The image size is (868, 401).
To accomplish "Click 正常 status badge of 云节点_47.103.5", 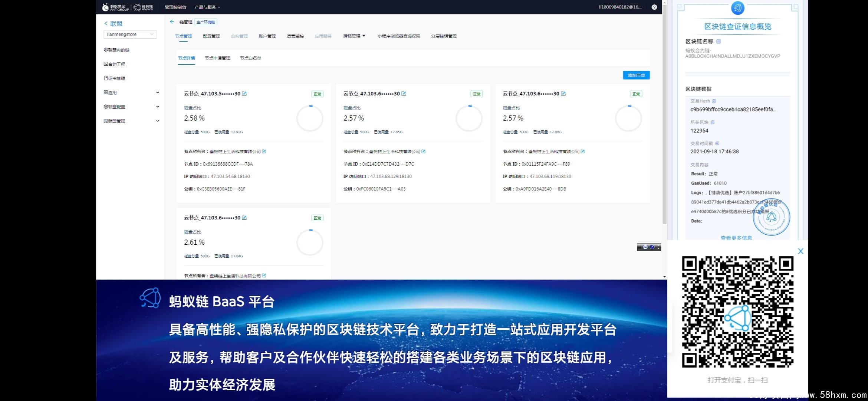I will tap(318, 94).
